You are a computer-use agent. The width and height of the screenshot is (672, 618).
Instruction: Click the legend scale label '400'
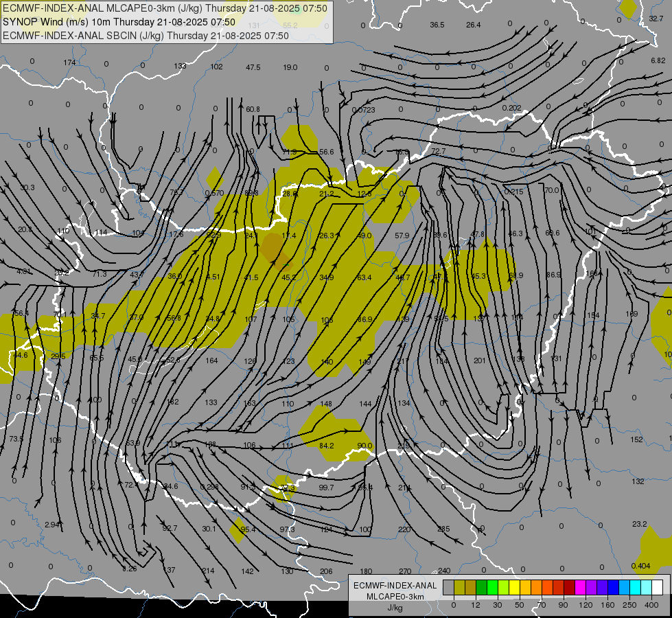pos(651,605)
